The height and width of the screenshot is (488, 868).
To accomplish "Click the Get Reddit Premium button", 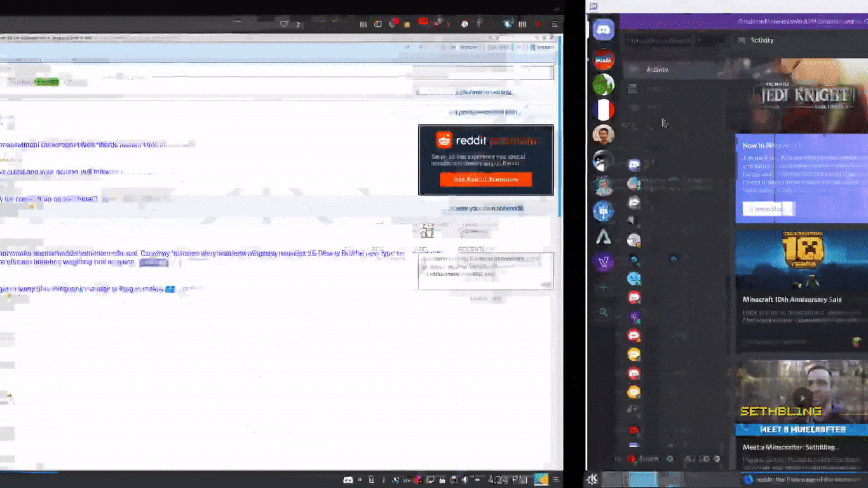I will click(x=486, y=179).
